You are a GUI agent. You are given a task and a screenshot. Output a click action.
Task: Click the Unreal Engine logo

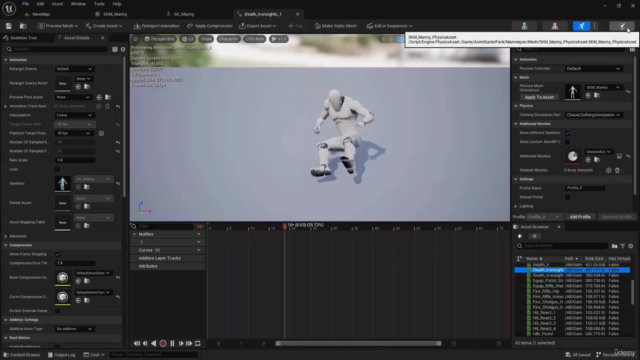[9, 8]
